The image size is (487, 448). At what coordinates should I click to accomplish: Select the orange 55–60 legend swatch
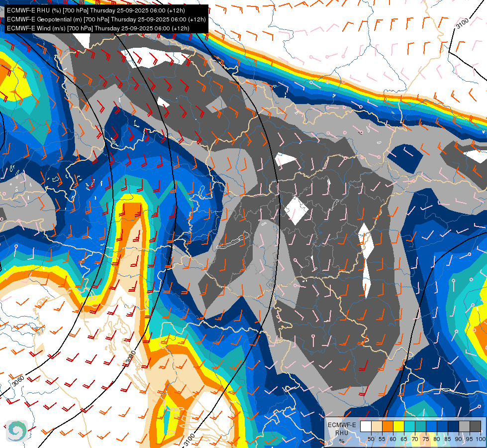(x=388, y=426)
